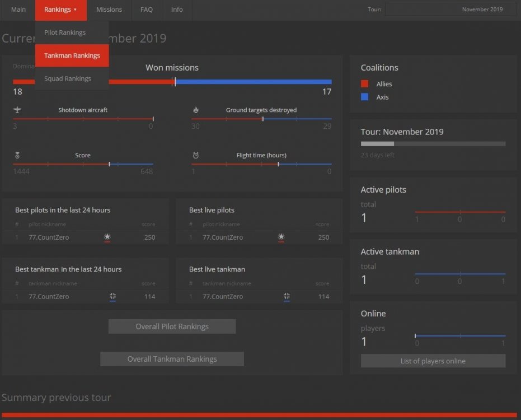Open the Tour selector showing November 2019
The image size is (521, 420).
[x=450, y=10]
